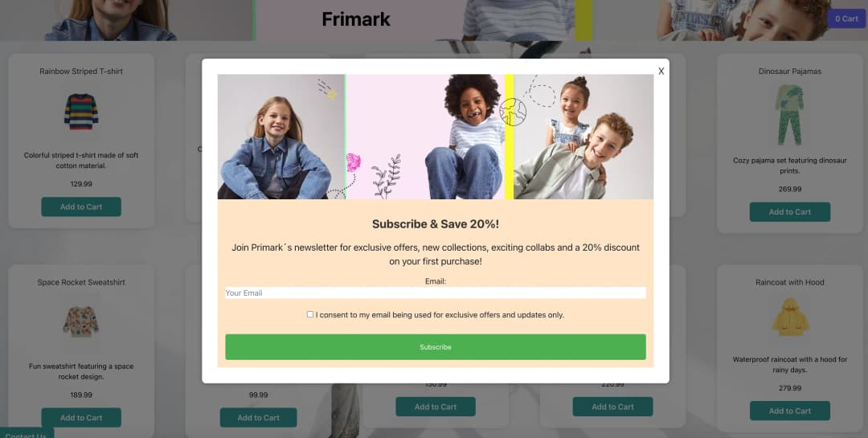
Task: Open the Contact Us tab
Action: 26,433
